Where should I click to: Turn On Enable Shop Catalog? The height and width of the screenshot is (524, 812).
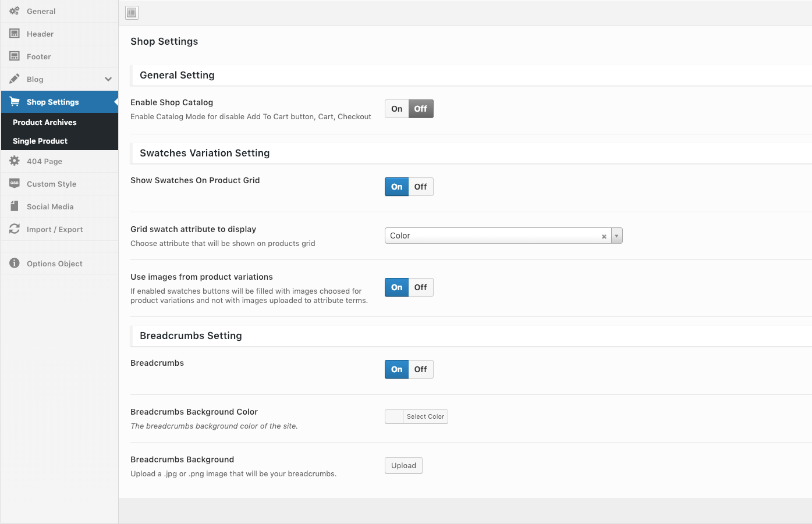(396, 109)
